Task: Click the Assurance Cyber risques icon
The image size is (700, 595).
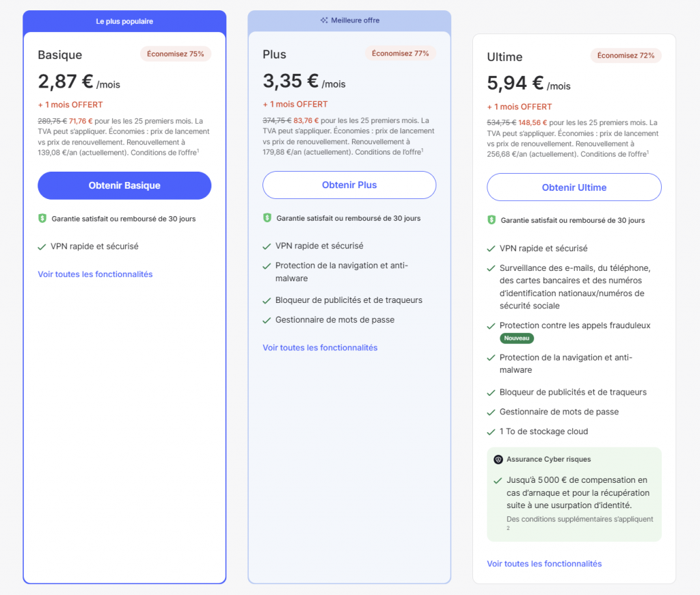Action: [x=498, y=460]
